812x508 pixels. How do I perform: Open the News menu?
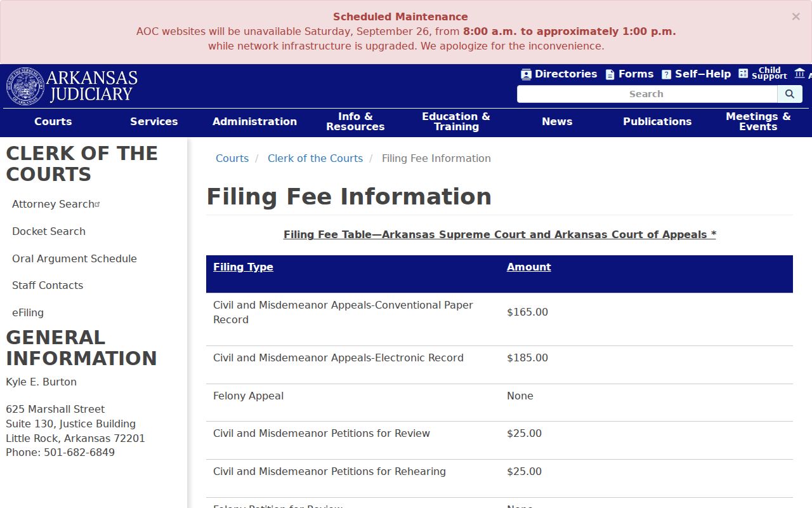point(557,122)
